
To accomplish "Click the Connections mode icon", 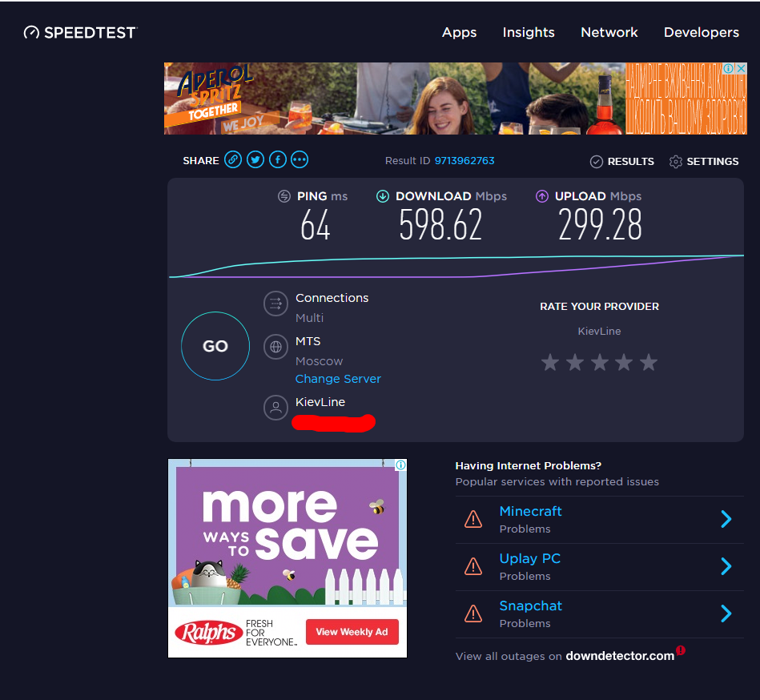I will pyautogui.click(x=275, y=304).
